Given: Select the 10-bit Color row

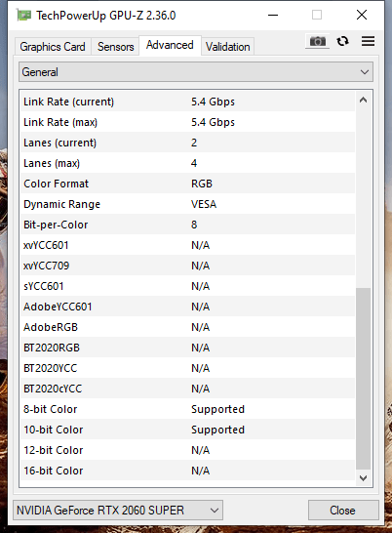Looking at the screenshot, I should click(188, 430).
